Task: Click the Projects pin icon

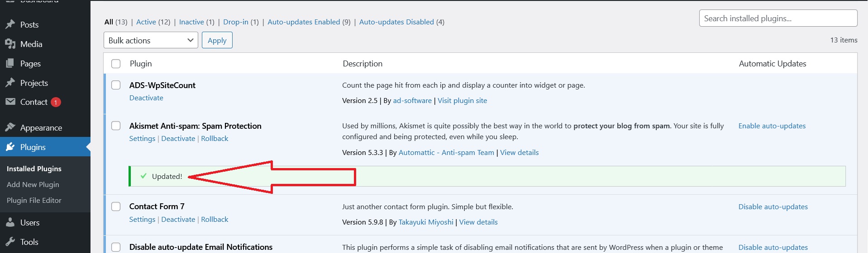Action: (10, 83)
